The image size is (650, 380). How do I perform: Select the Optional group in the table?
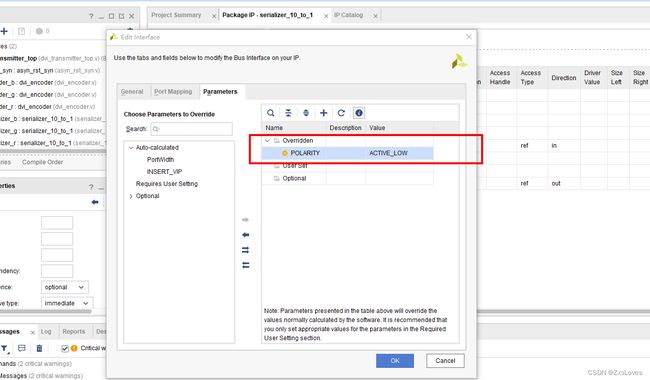click(347, 178)
